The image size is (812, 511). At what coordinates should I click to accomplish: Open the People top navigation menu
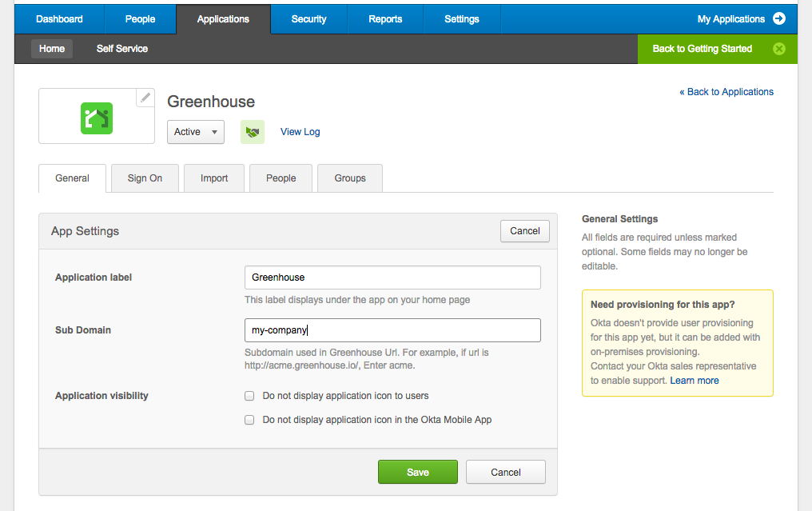[141, 19]
